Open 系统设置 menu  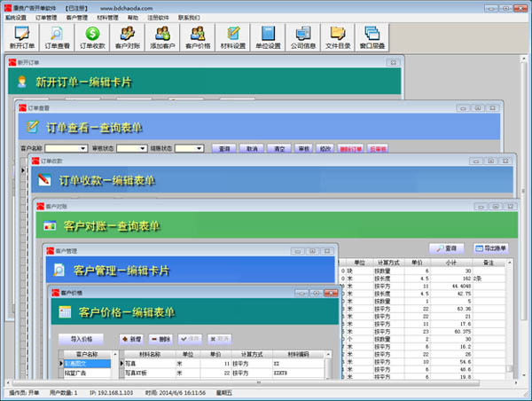tap(16, 18)
